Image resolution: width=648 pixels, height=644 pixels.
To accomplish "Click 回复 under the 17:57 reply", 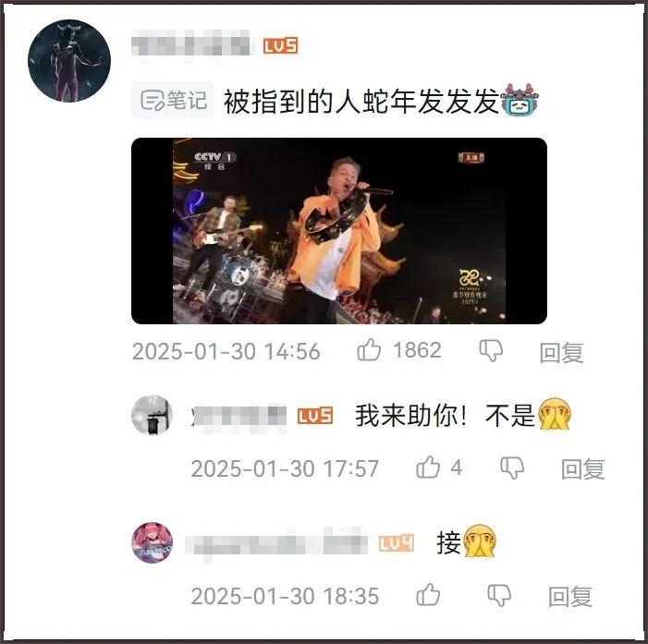I will pyautogui.click(x=582, y=469).
